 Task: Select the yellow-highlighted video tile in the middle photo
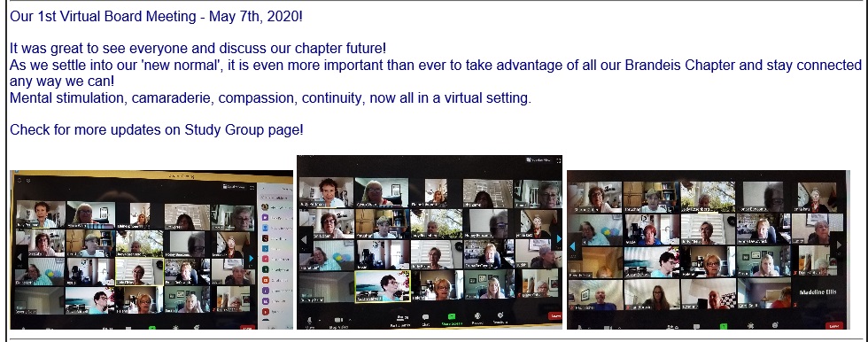pos(382,286)
